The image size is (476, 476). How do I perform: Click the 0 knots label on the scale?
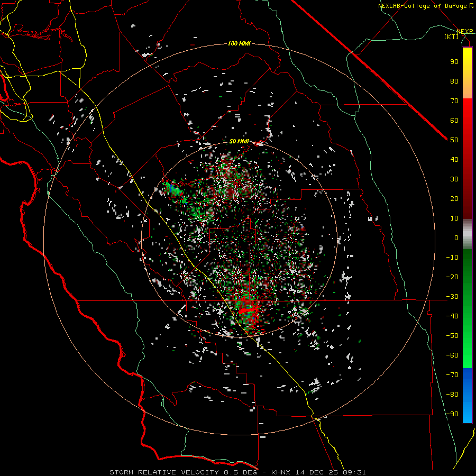(x=456, y=237)
